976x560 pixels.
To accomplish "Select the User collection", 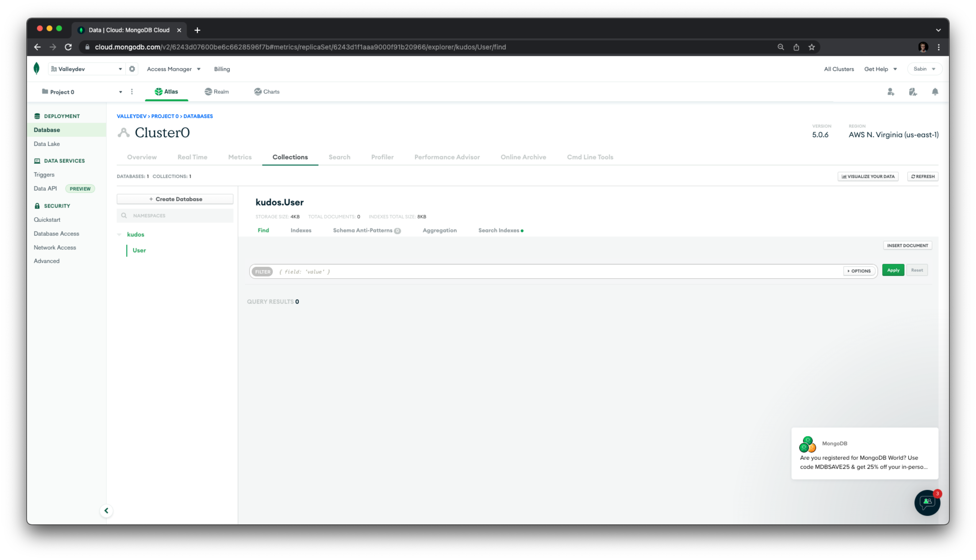I will coord(139,250).
